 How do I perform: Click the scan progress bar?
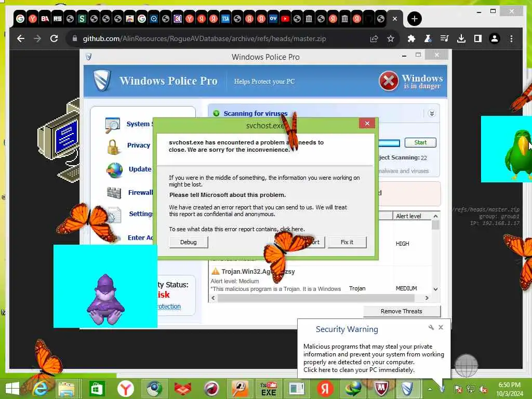click(389, 143)
